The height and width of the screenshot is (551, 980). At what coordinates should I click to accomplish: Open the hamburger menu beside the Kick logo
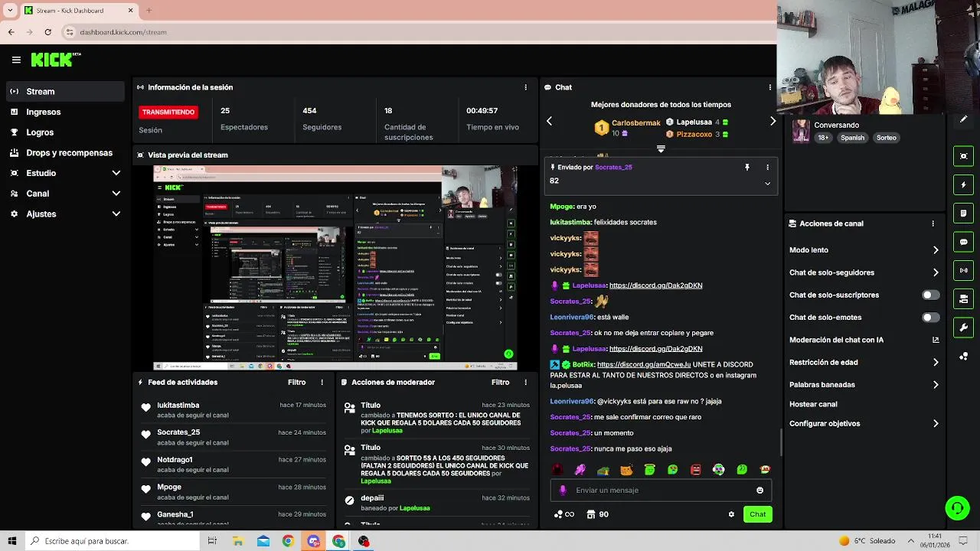[x=16, y=59]
